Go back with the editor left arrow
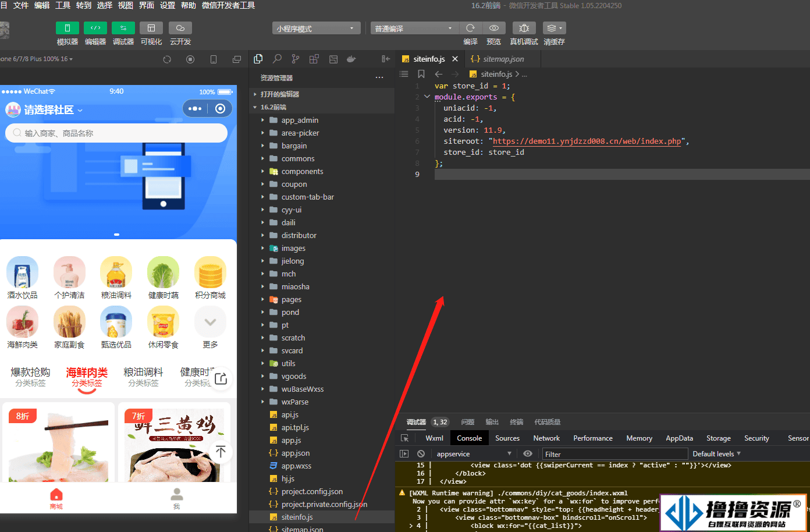 pos(439,74)
